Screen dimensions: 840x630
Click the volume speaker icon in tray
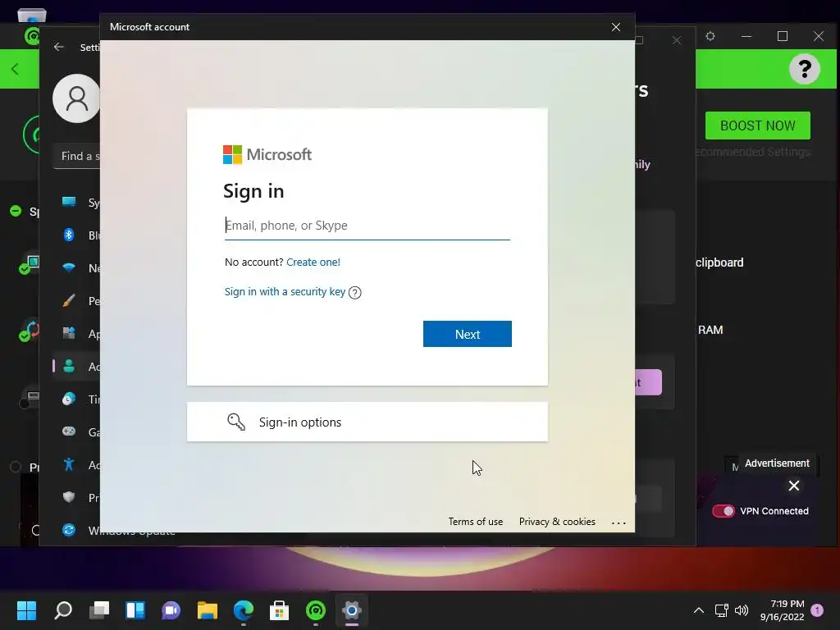(742, 610)
